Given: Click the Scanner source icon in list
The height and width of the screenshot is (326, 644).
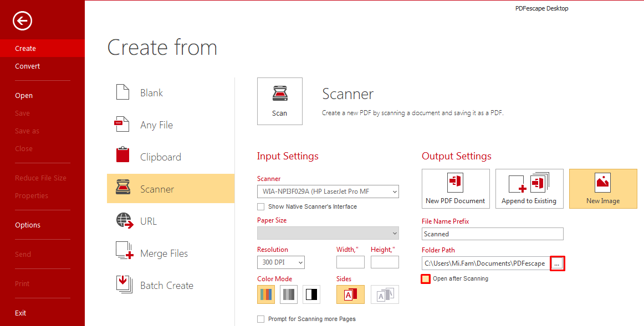Looking at the screenshot, I should point(123,188).
